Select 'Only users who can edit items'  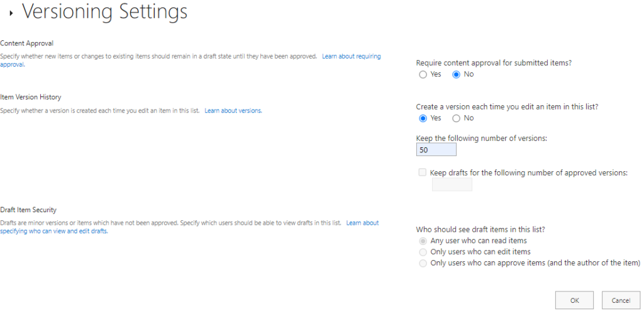point(423,252)
